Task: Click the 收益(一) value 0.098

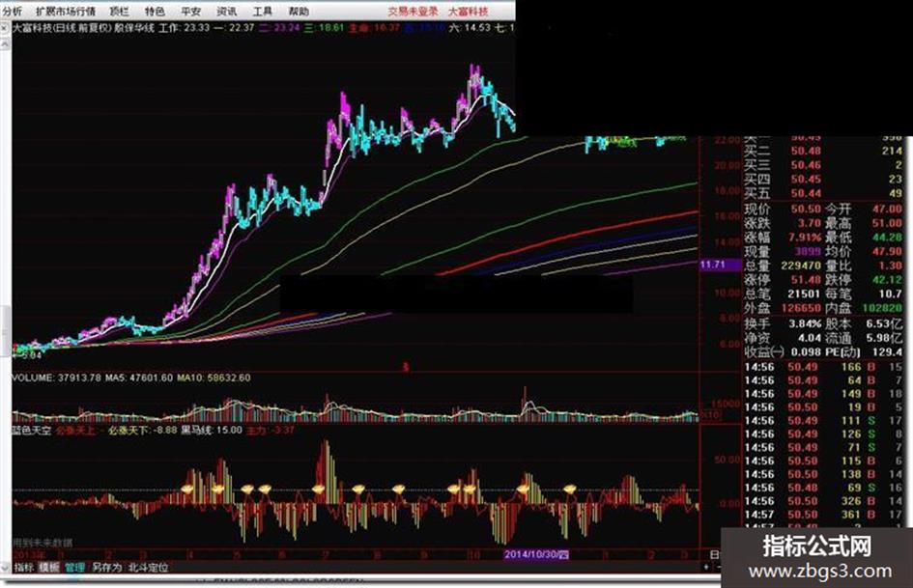Action: click(x=806, y=352)
